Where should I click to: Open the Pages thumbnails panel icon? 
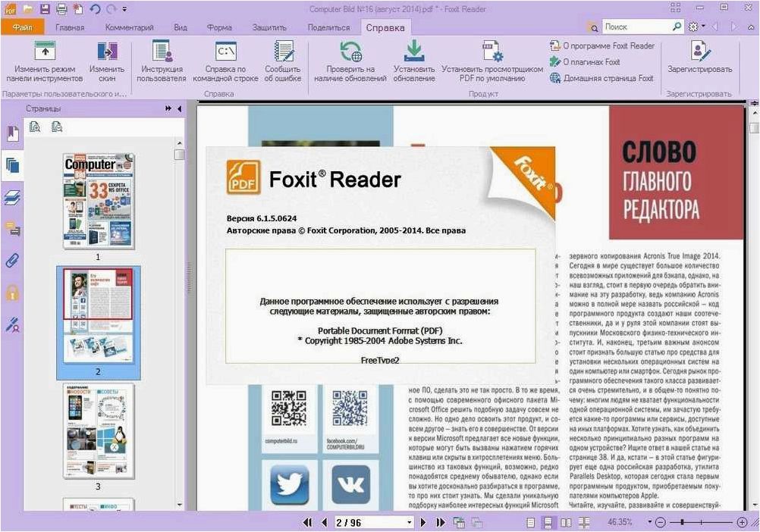(12, 165)
